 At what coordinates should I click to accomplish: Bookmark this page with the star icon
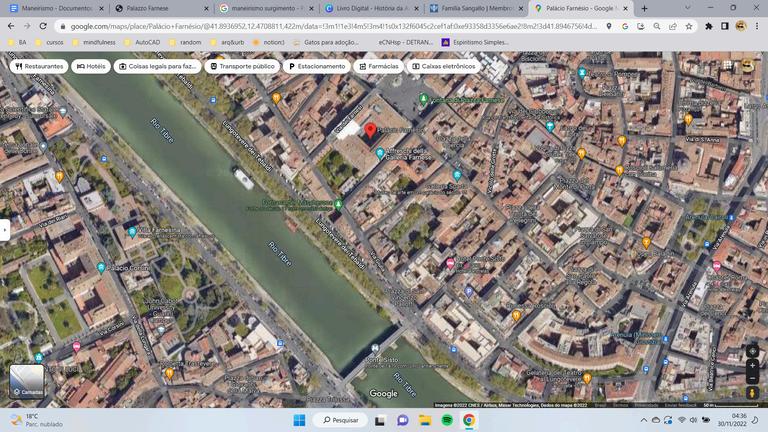pyautogui.click(x=689, y=26)
